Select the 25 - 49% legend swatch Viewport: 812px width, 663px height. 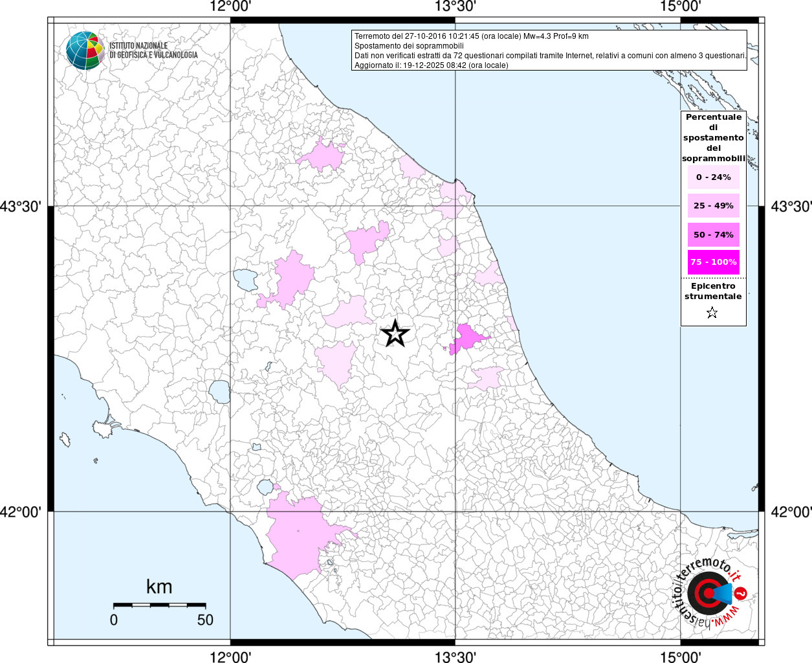click(713, 206)
